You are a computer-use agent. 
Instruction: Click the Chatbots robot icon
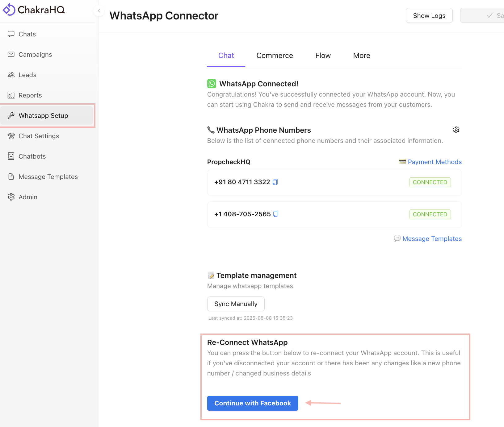click(11, 156)
